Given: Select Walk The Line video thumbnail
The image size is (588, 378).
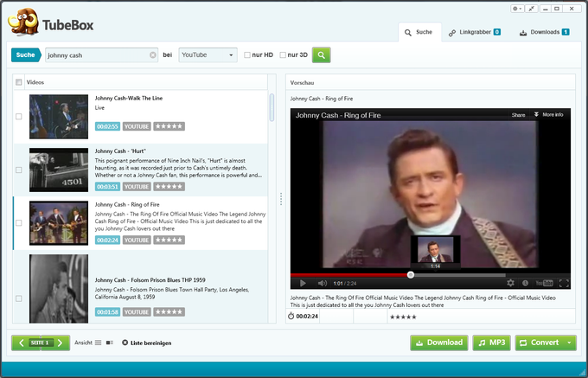Looking at the screenshot, I should (x=59, y=117).
